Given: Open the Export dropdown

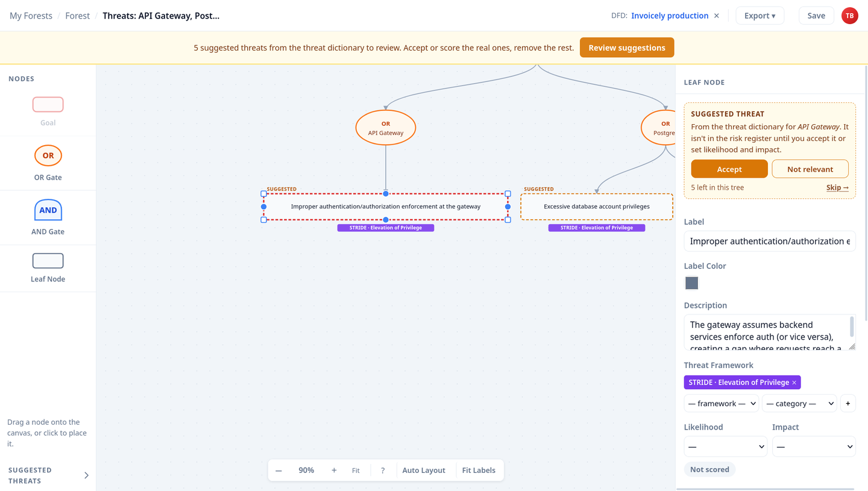Looking at the screenshot, I should (x=760, y=16).
